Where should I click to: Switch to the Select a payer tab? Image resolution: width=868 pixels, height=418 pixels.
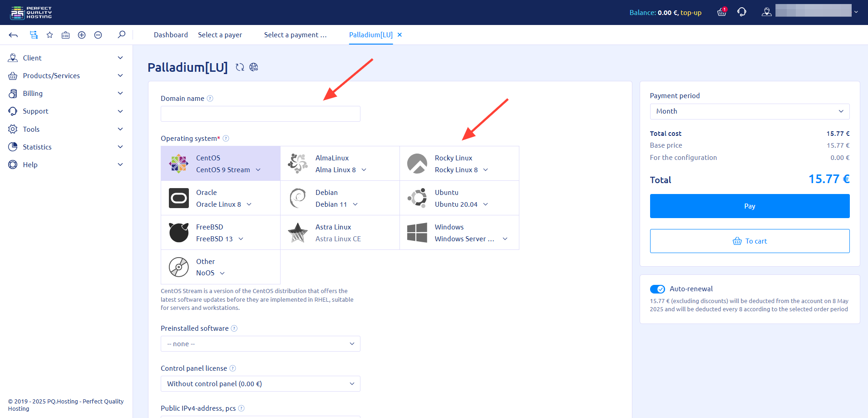pos(220,35)
